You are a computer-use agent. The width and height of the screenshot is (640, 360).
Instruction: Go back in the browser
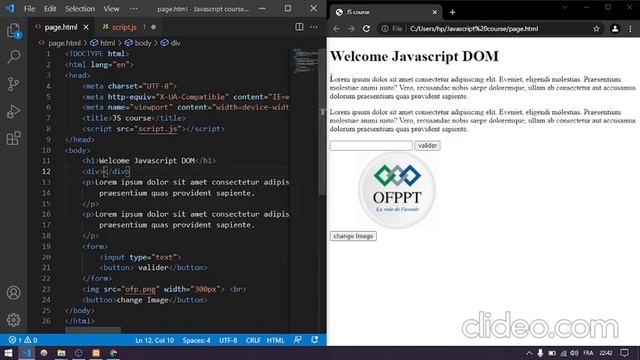336,29
